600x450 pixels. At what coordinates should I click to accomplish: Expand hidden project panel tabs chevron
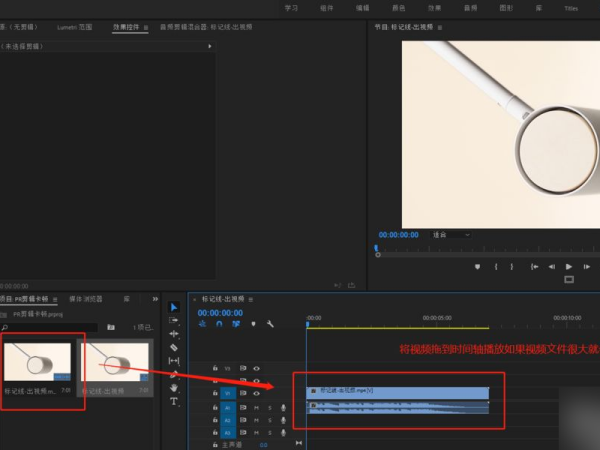pyautogui.click(x=155, y=299)
